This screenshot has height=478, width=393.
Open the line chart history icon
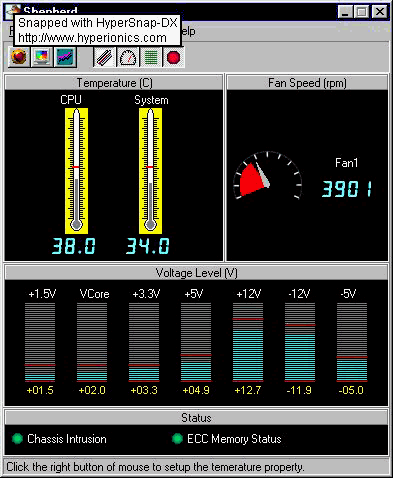click(65, 57)
